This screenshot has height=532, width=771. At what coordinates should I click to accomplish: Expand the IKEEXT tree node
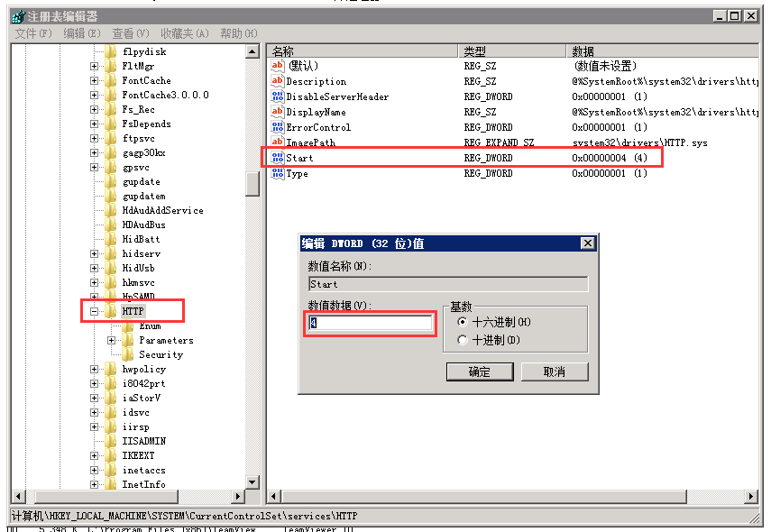94,455
